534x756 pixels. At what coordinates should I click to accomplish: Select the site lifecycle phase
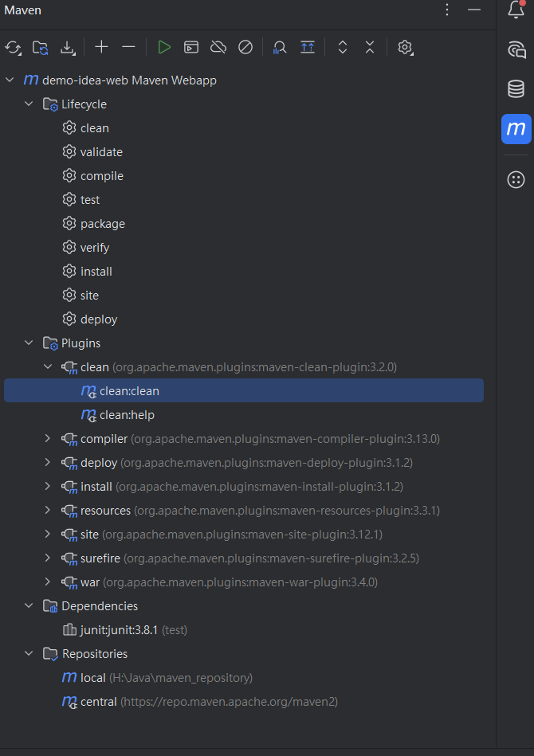pyautogui.click(x=80, y=295)
